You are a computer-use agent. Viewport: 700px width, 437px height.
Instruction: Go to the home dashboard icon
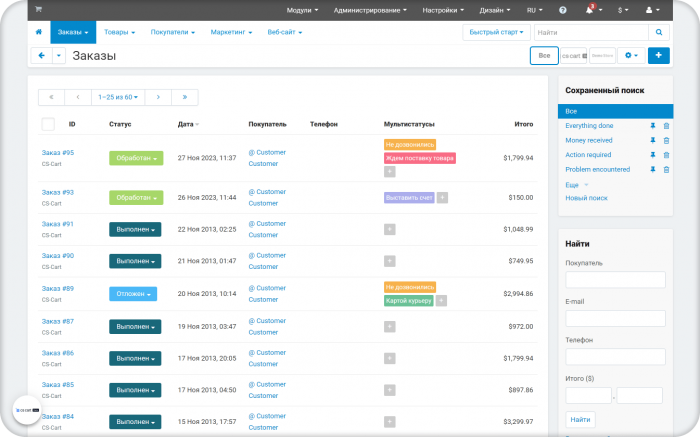click(39, 32)
